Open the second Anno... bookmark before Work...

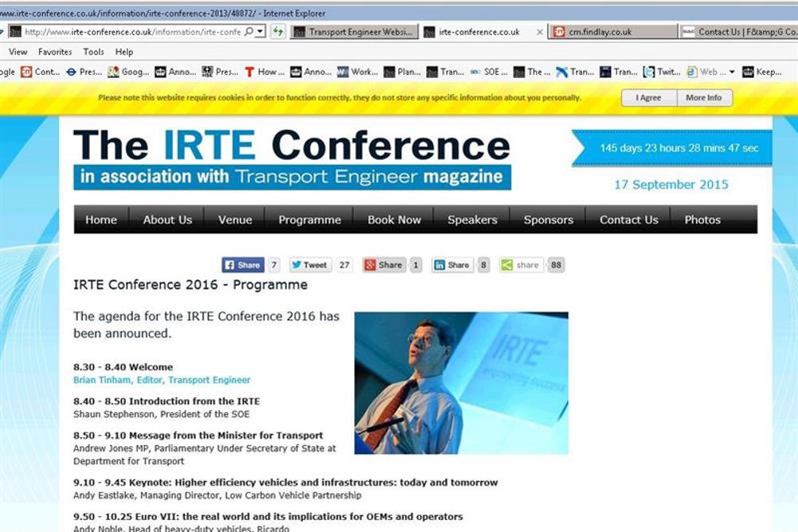(311, 72)
